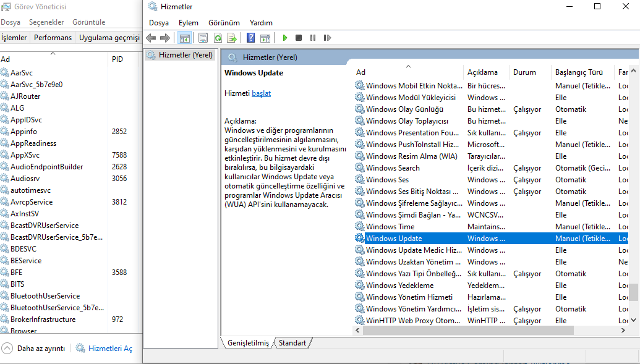Select the Windows Update service row
The image size is (640, 364).
coord(492,239)
